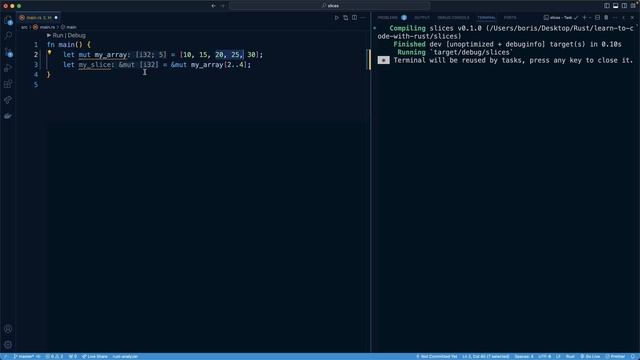Click the slices command center search box

tap(329, 6)
